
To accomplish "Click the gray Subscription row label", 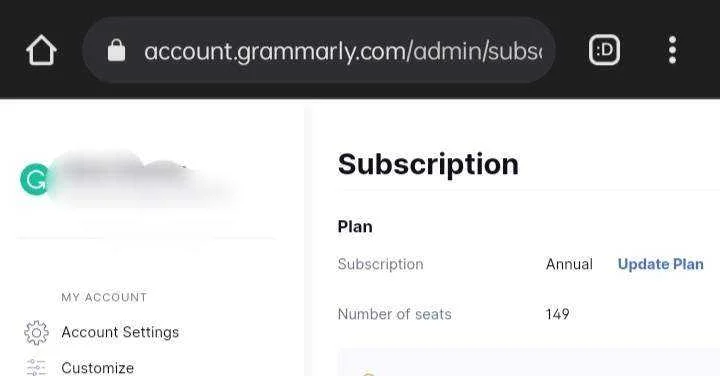I will click(381, 264).
